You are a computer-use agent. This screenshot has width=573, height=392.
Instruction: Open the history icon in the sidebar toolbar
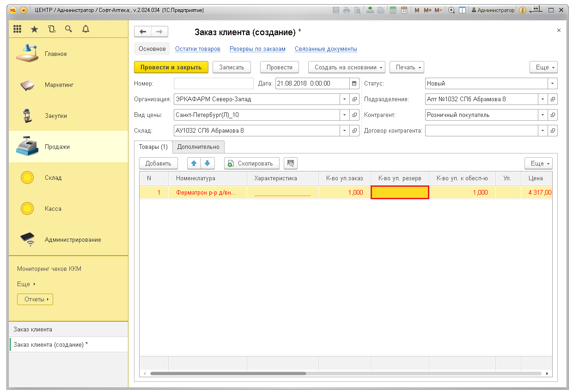point(51,29)
